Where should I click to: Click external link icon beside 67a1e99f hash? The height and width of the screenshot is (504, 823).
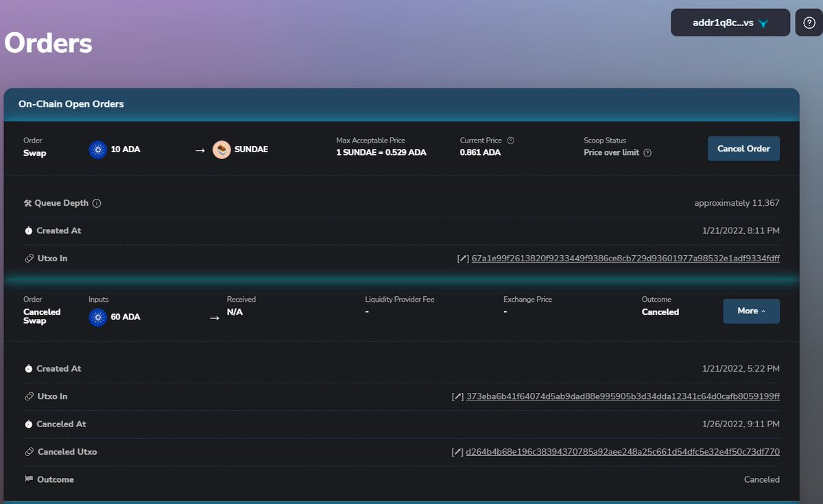coord(463,259)
